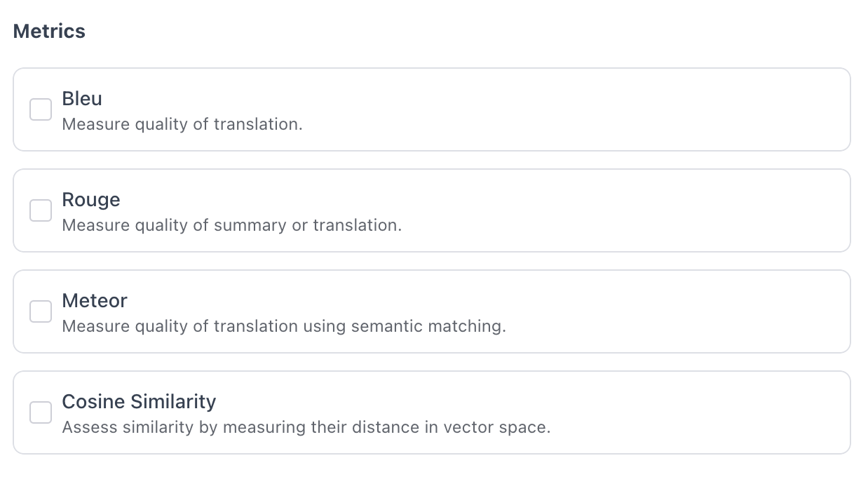Click the Cosine Similarity title text

139,401
